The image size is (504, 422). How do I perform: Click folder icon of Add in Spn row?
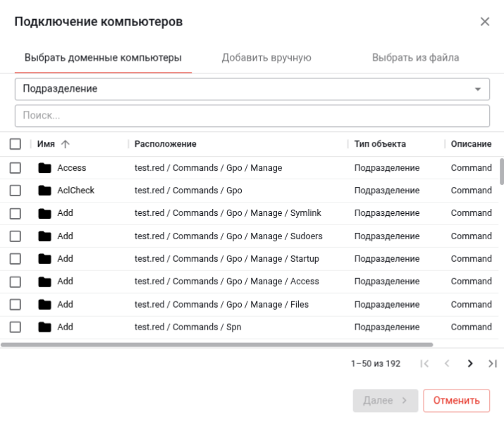click(x=45, y=327)
